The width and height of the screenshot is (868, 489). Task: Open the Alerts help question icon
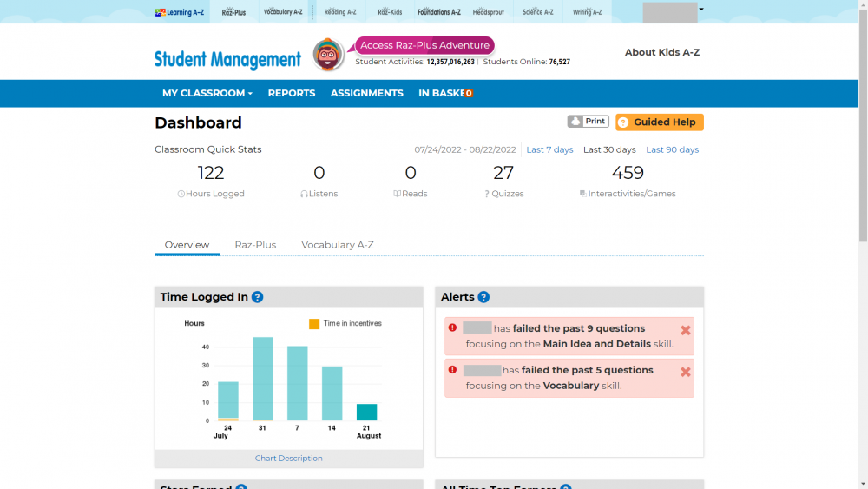tap(483, 297)
